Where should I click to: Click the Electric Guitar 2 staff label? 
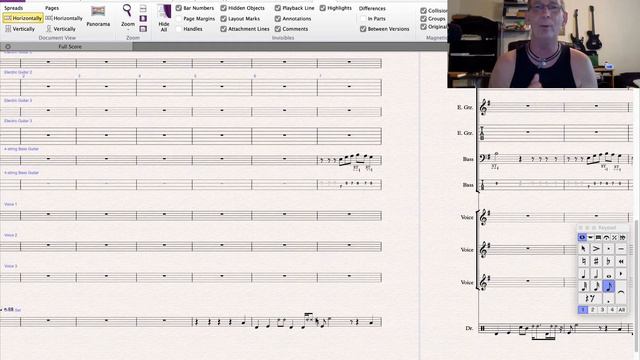point(18,72)
